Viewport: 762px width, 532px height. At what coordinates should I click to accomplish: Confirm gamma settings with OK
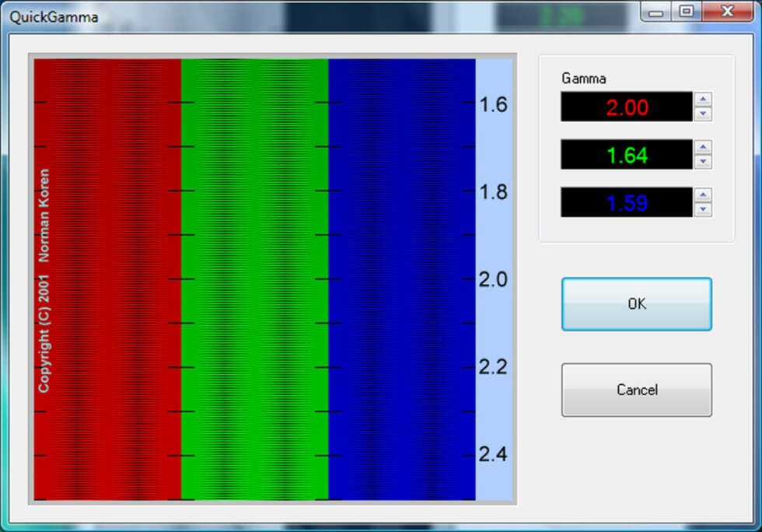tap(637, 304)
